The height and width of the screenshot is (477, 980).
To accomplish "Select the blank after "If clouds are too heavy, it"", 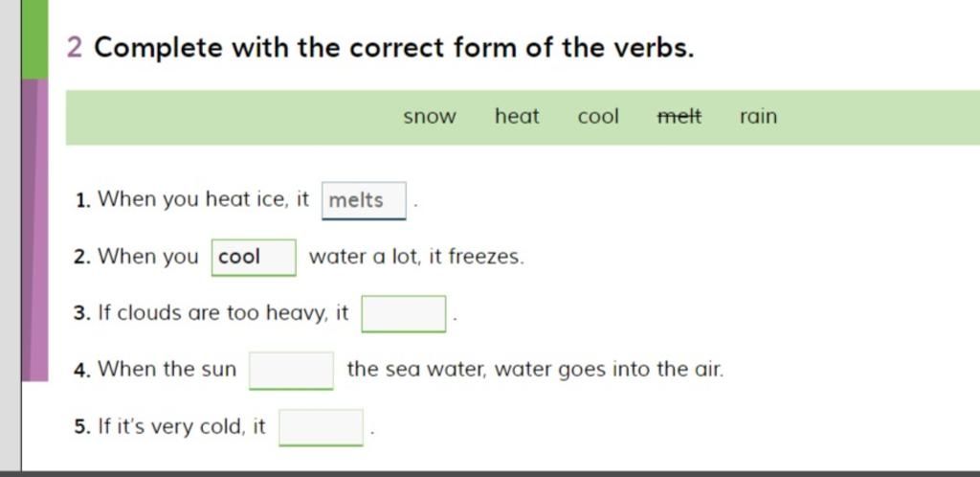I will [x=404, y=313].
